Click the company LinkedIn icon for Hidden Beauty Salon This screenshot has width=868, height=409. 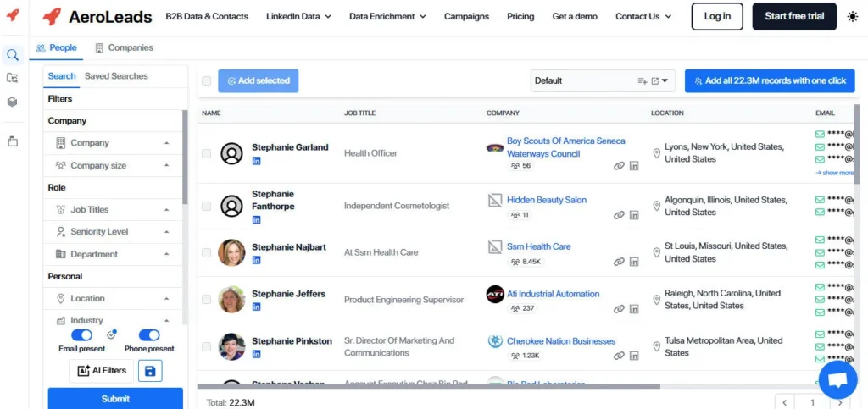coord(634,215)
